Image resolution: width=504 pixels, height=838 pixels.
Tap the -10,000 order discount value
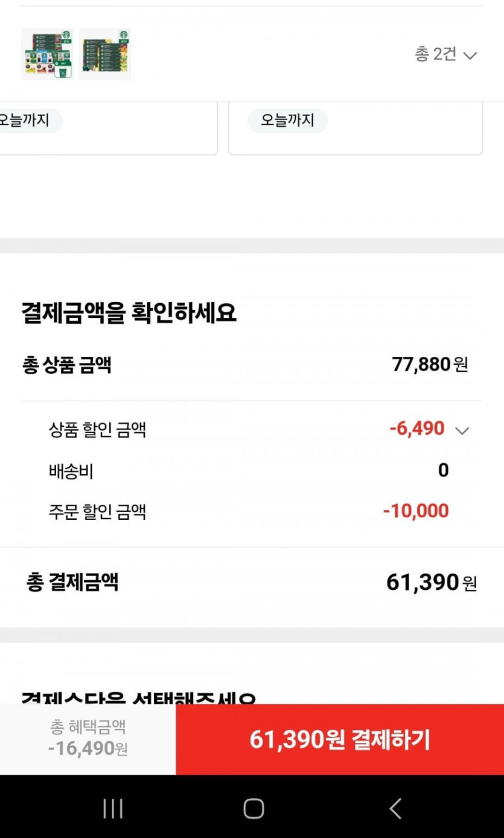(x=416, y=511)
